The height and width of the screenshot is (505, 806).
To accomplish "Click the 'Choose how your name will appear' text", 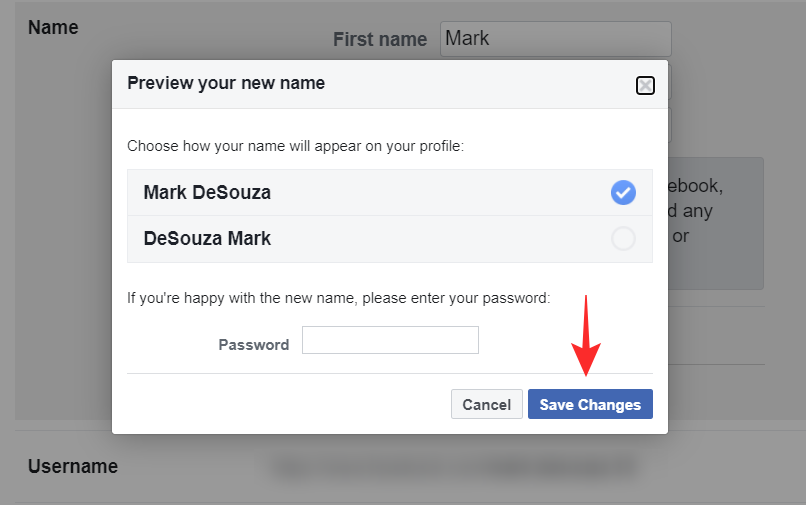I will [x=295, y=146].
